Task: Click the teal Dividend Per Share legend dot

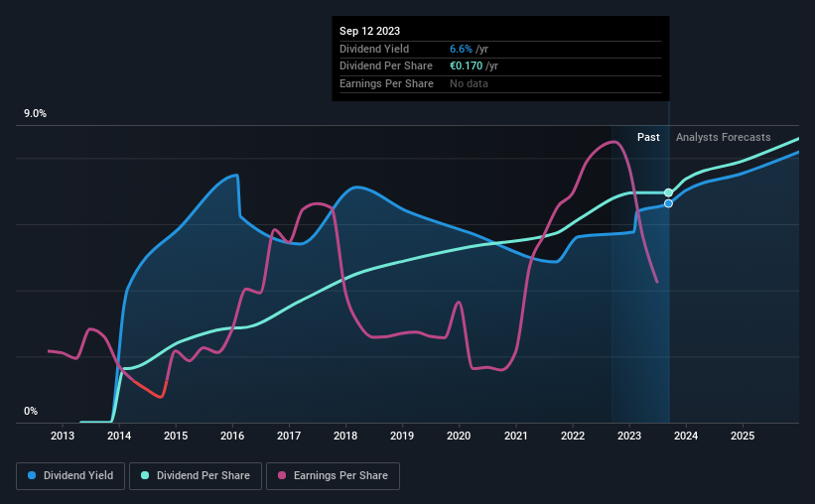Action: 145,475
